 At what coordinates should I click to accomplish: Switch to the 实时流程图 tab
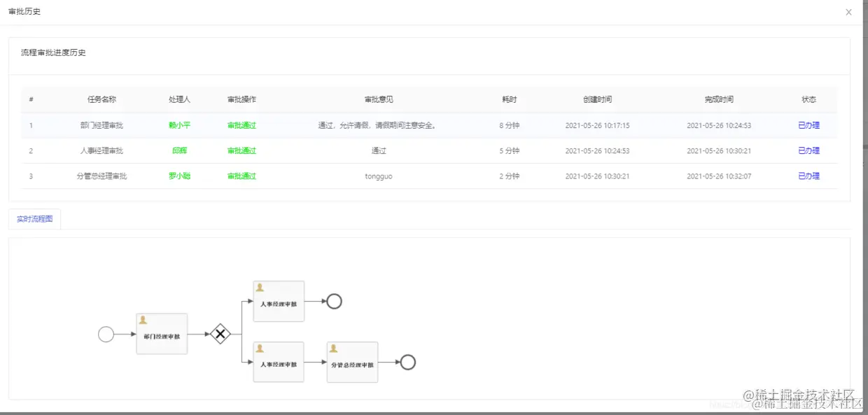pos(35,219)
